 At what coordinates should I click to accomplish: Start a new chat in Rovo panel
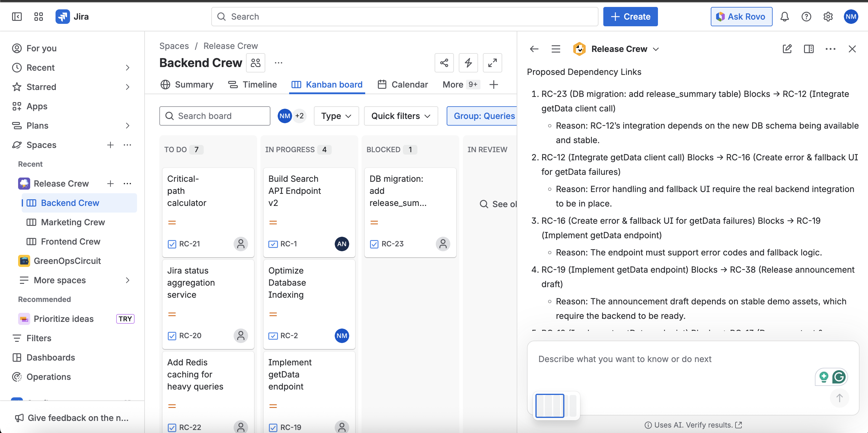tap(787, 49)
